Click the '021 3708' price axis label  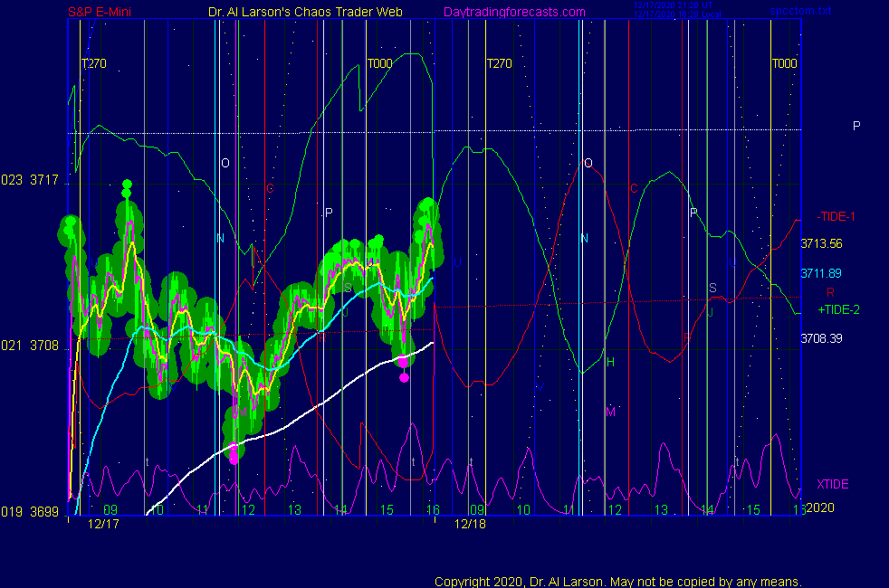(x=30, y=346)
